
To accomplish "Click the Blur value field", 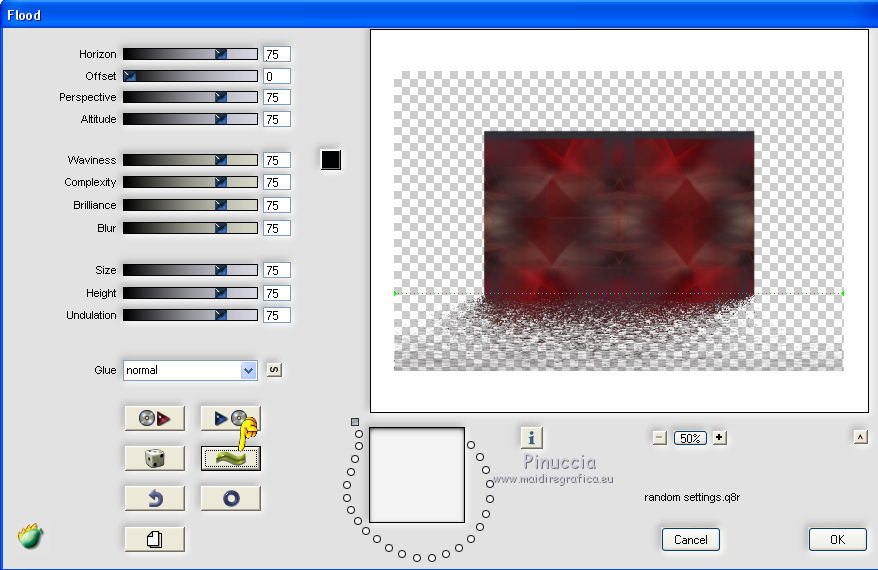I will point(277,228).
